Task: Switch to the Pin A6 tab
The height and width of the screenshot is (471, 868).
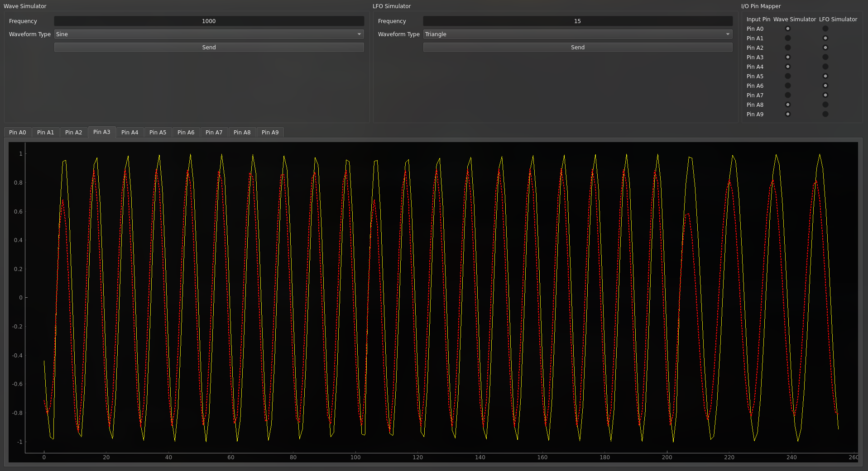Action: coord(186,133)
